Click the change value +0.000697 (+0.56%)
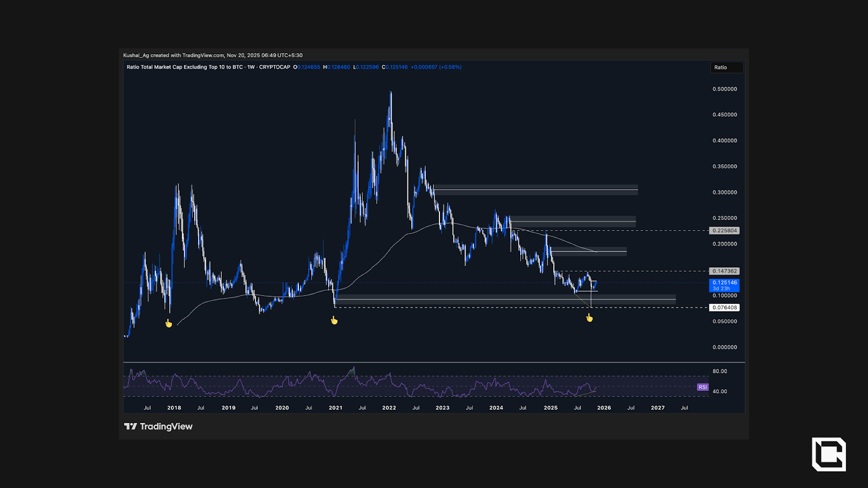 click(x=436, y=67)
